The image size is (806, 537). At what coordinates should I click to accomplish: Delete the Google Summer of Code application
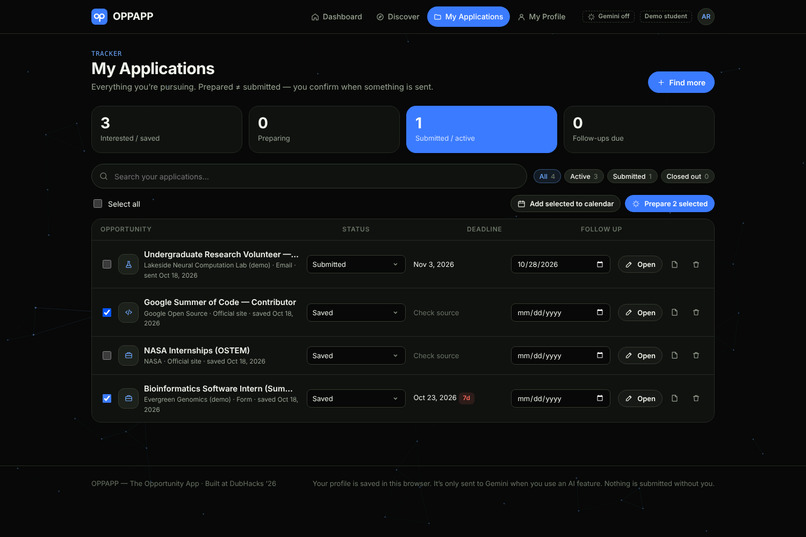(696, 312)
